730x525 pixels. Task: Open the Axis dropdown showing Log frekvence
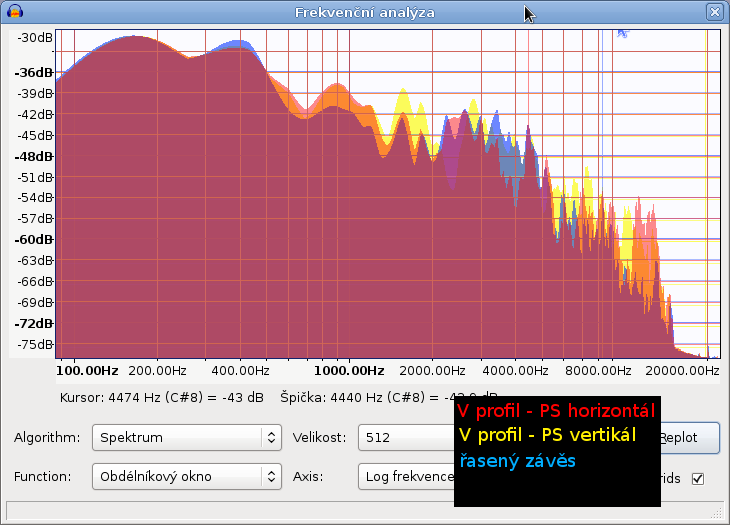click(x=406, y=477)
